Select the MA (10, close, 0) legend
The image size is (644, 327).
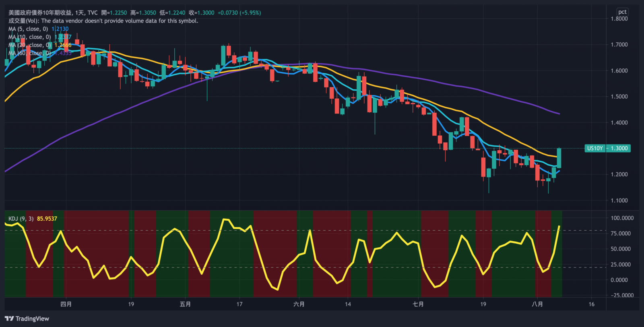coord(29,37)
